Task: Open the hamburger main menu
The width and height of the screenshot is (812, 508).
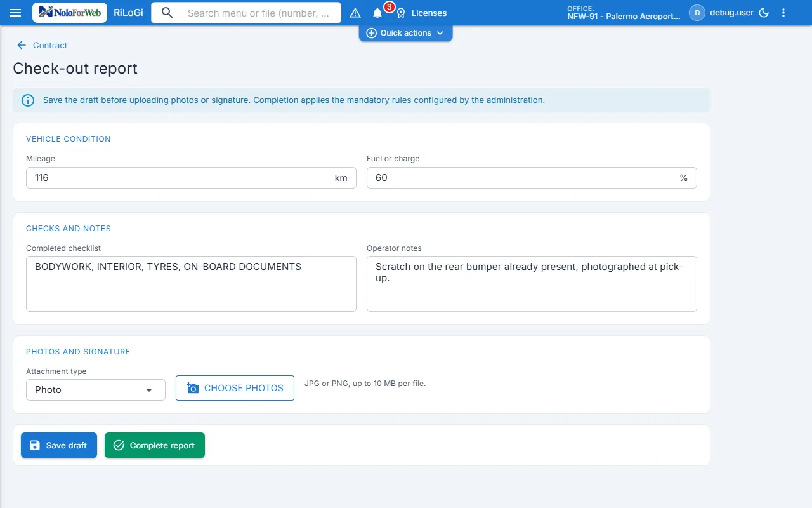Action: click(x=15, y=13)
